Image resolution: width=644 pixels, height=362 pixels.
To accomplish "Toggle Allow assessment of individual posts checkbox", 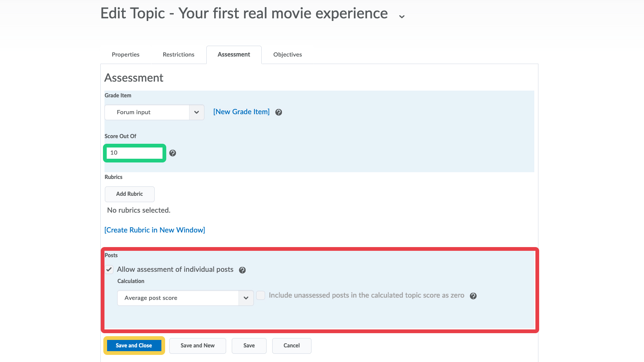I will tap(109, 270).
